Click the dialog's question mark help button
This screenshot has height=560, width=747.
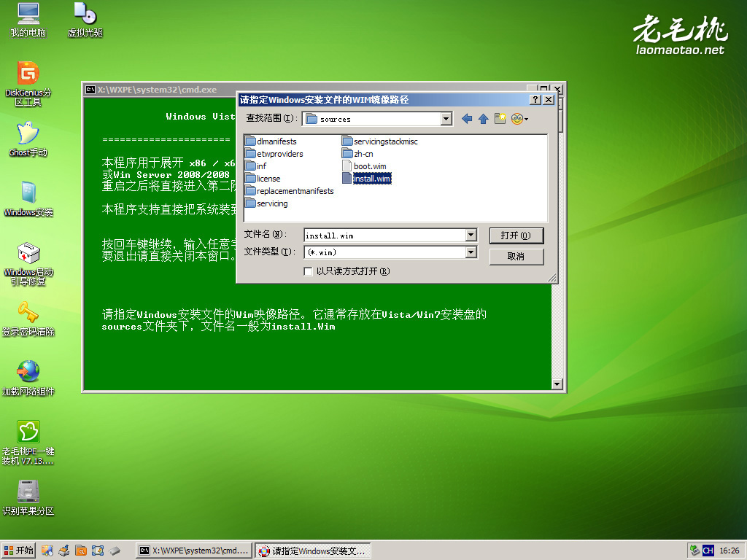[x=535, y=99]
